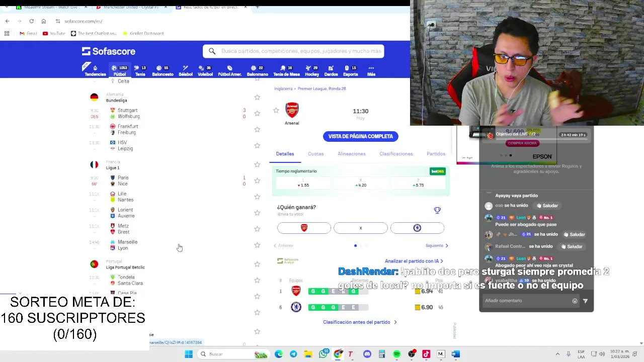Screen dimensions: 644x362
Task: Switch to the Clasificaciones tab
Action: (396, 154)
